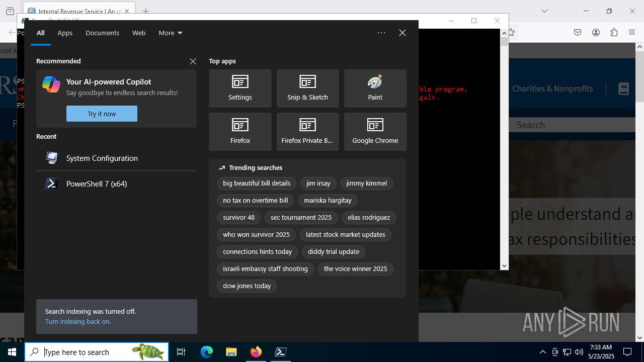
Task: Open Charities & Nonprofits on IRS page
Action: click(552, 88)
